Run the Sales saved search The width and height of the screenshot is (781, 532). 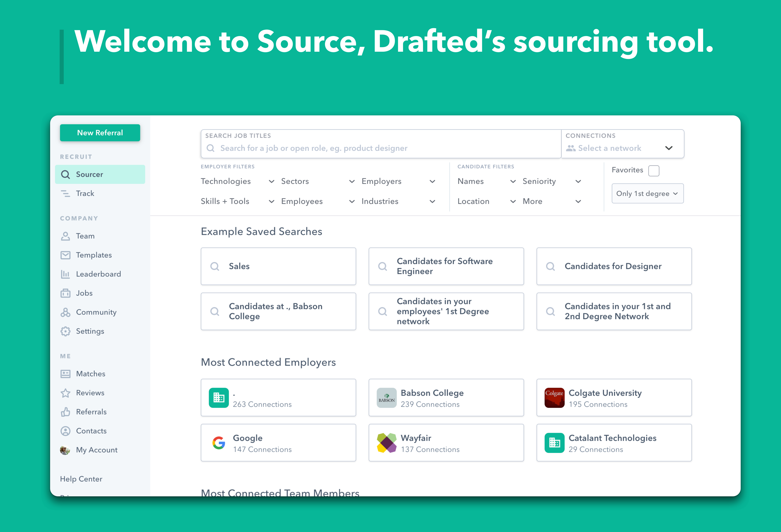tap(279, 266)
